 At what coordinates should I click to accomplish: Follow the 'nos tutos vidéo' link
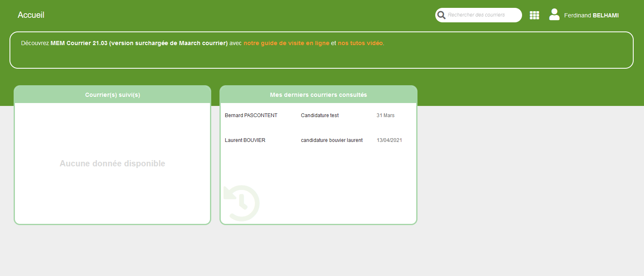(360, 43)
